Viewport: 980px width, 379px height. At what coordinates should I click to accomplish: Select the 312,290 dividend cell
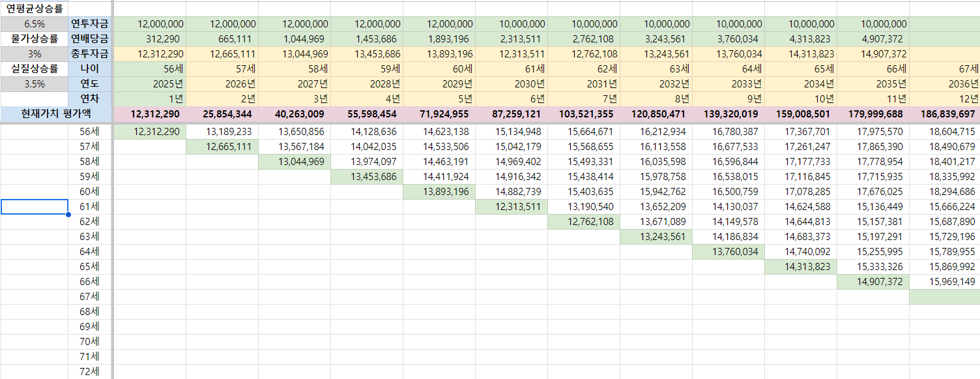151,38
